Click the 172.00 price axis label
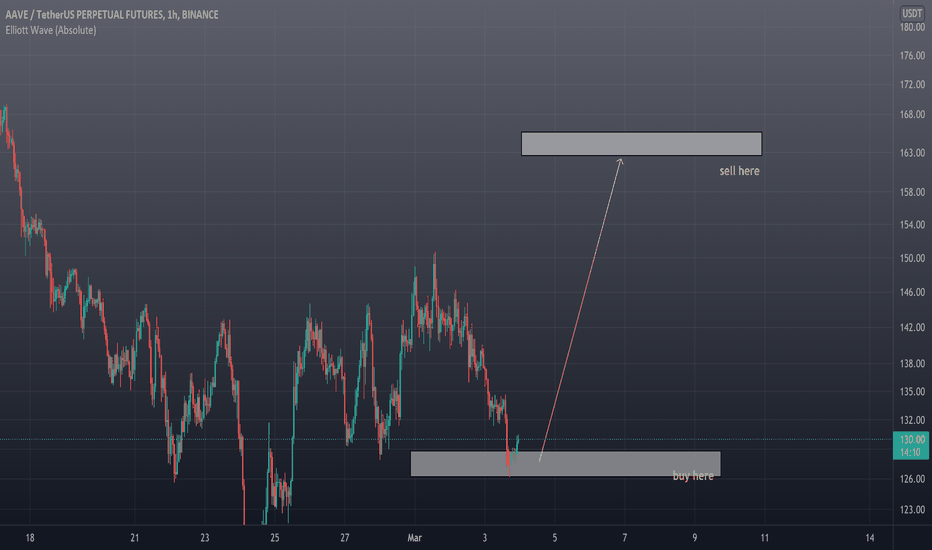The image size is (932, 550). [x=912, y=84]
